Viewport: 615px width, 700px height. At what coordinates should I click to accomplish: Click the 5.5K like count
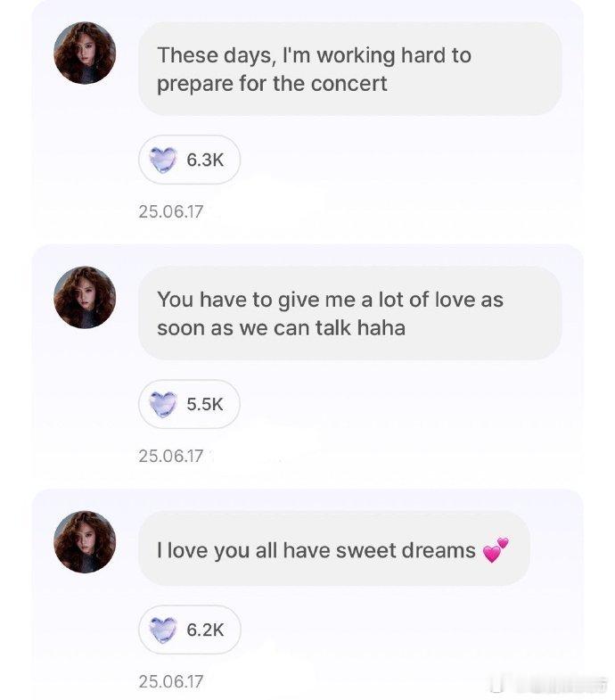(x=205, y=404)
